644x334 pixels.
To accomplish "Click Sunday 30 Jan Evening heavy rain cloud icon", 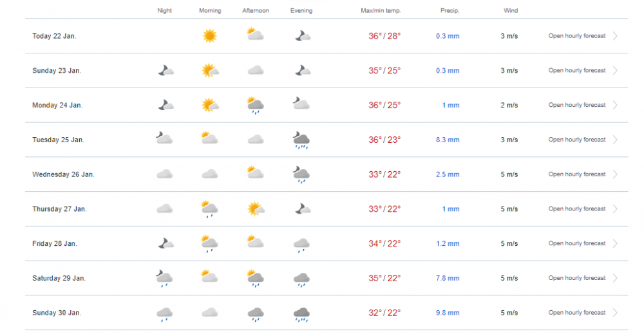I will point(301,314).
